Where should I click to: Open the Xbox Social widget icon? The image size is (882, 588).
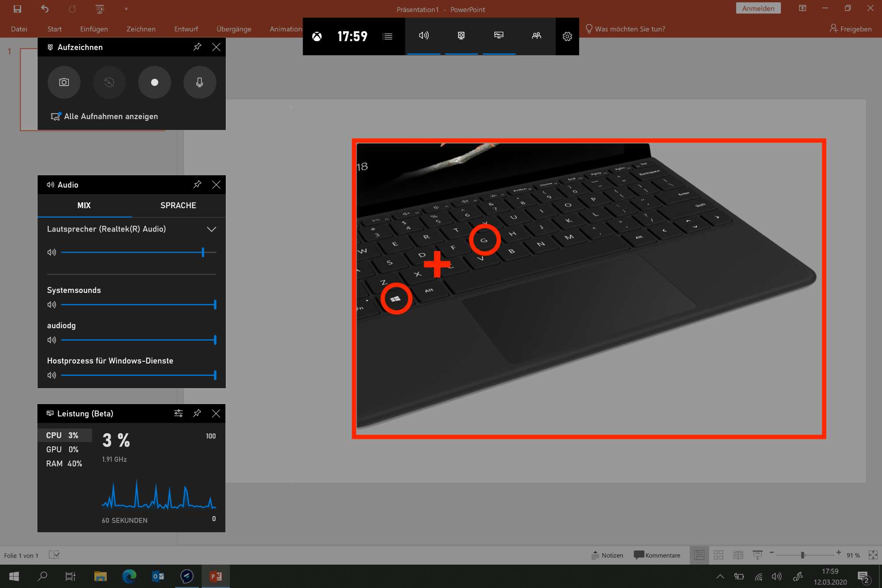[x=536, y=36]
